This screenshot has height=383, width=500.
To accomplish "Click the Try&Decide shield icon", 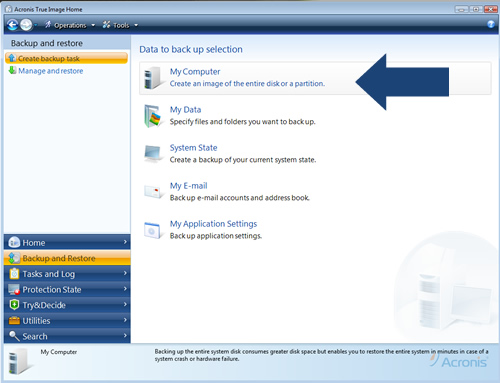I will (x=14, y=305).
